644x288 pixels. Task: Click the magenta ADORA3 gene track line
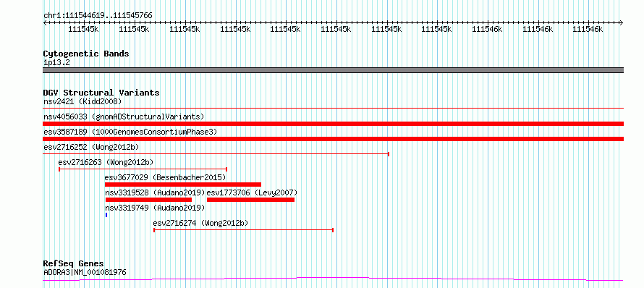point(333,279)
